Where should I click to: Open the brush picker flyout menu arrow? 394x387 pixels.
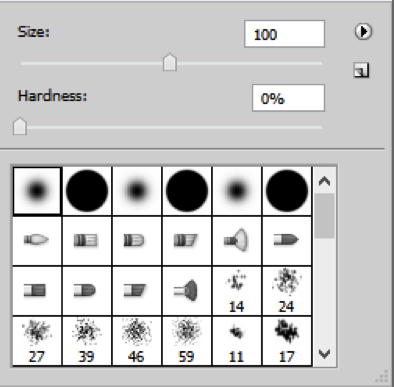coord(363,32)
